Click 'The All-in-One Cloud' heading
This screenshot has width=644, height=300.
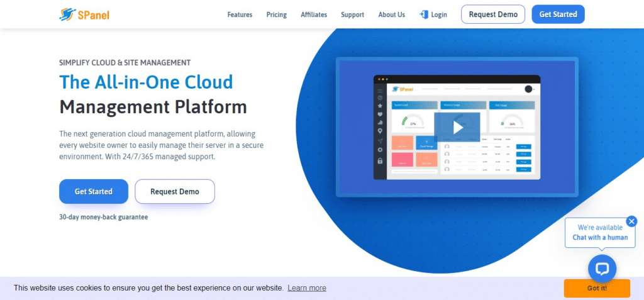tap(146, 82)
